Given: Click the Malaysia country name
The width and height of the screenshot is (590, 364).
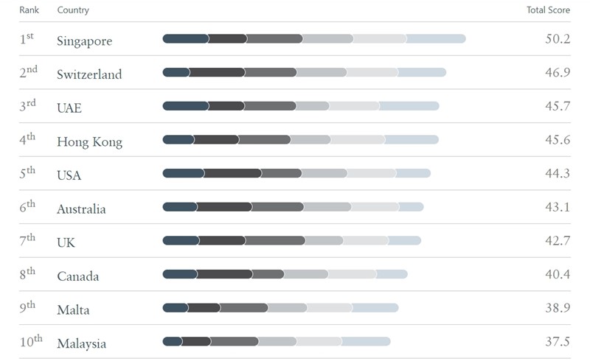Looking at the screenshot, I should pyautogui.click(x=81, y=344).
